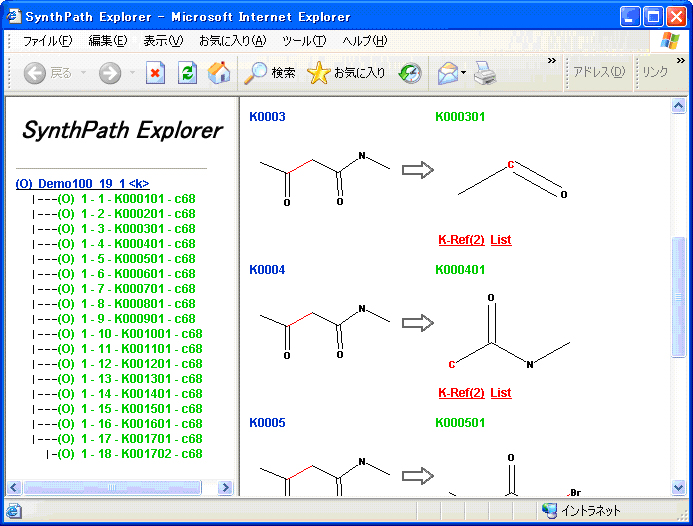The height and width of the screenshot is (526, 693).
Task: Open the Demo100_19_1 root tree link
Action: point(83,184)
